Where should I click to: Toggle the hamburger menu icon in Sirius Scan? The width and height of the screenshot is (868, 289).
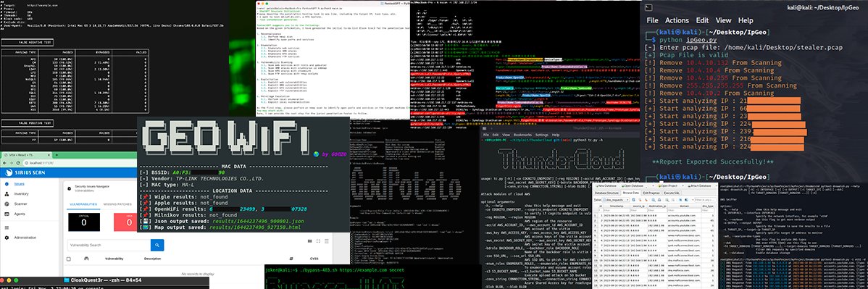coord(7,227)
